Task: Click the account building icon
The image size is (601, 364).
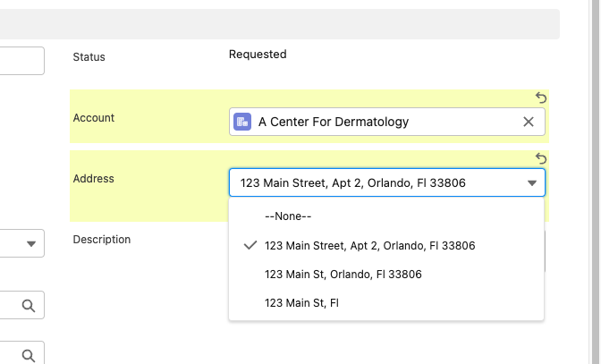Action: pos(242,122)
